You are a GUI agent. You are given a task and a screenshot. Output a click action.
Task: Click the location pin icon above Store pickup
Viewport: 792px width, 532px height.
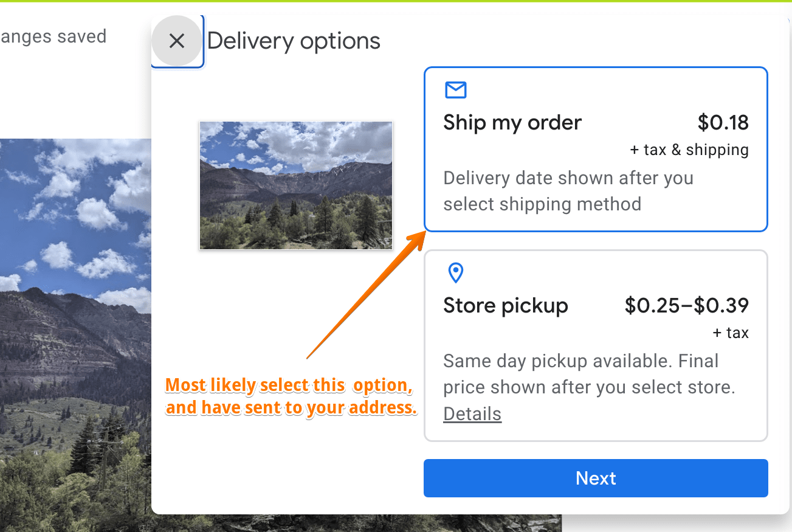click(455, 273)
